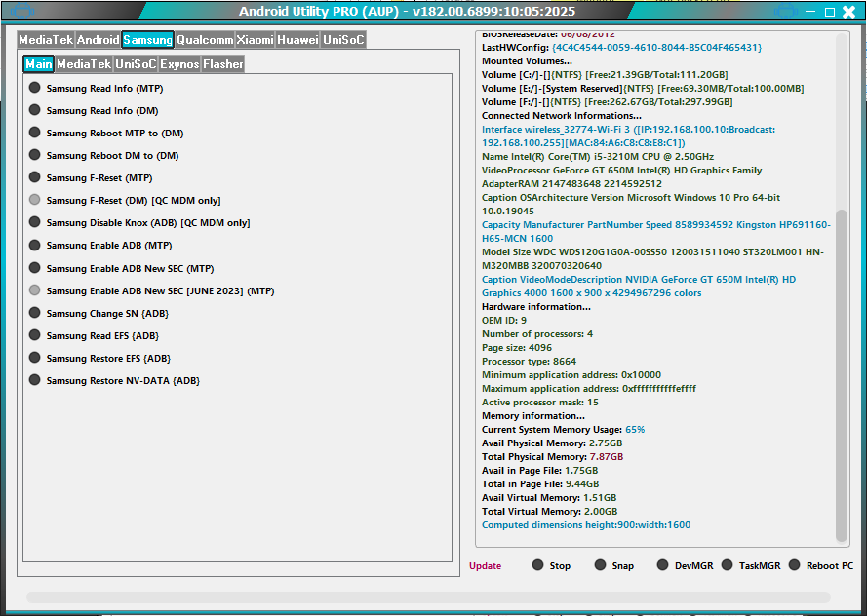
Task: Select Samsung Change SN {ADB}
Action: (x=35, y=313)
